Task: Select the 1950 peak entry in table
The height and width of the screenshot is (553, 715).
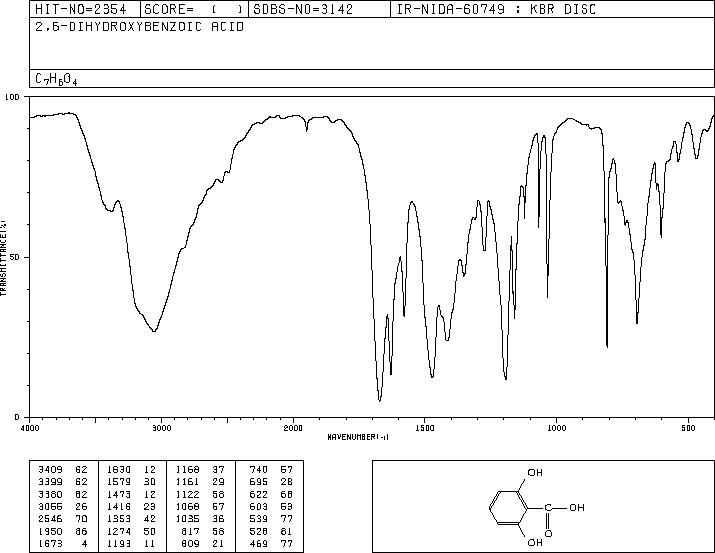Action: [63, 532]
